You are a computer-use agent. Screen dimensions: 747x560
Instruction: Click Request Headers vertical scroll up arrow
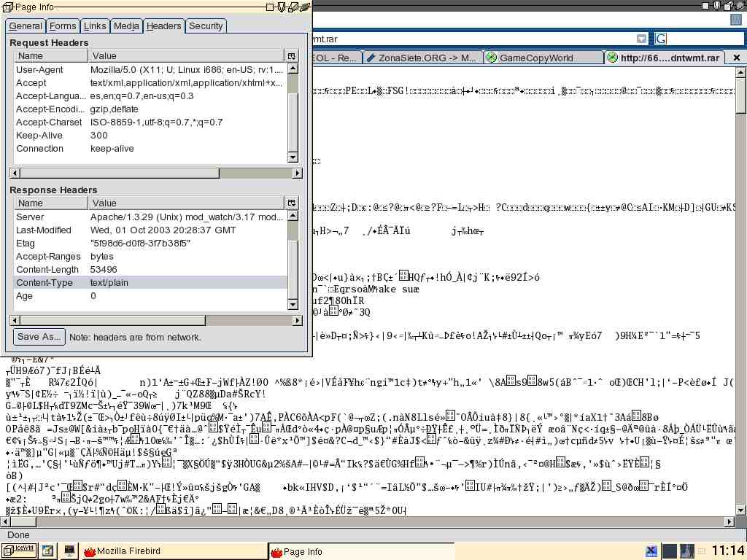tap(293, 69)
